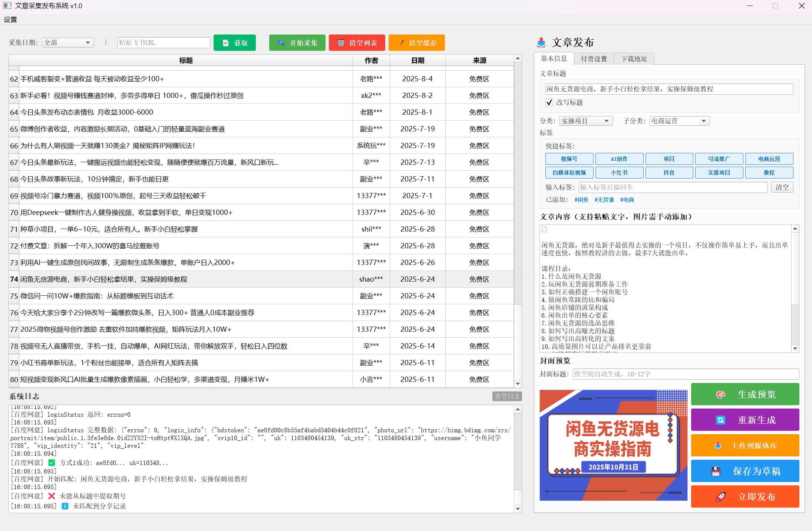Toggle the 改写标题 checkbox
This screenshot has width=812, height=531.
[549, 102]
